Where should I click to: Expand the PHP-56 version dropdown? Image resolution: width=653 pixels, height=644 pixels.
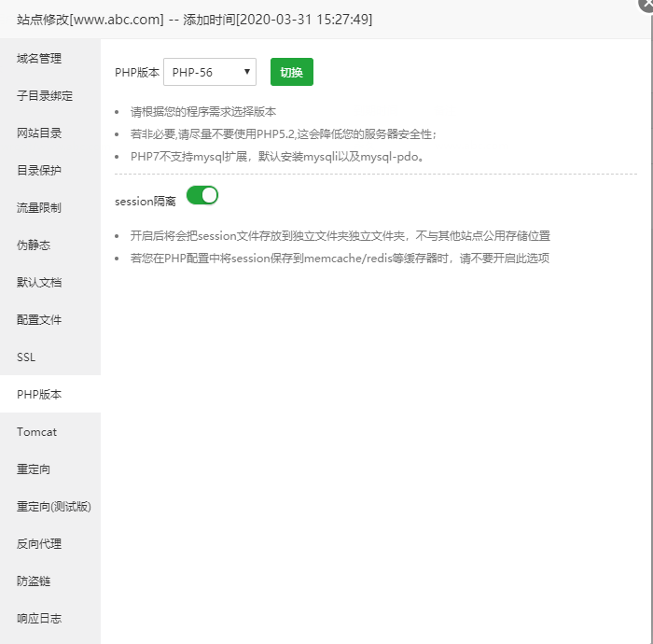[210, 72]
